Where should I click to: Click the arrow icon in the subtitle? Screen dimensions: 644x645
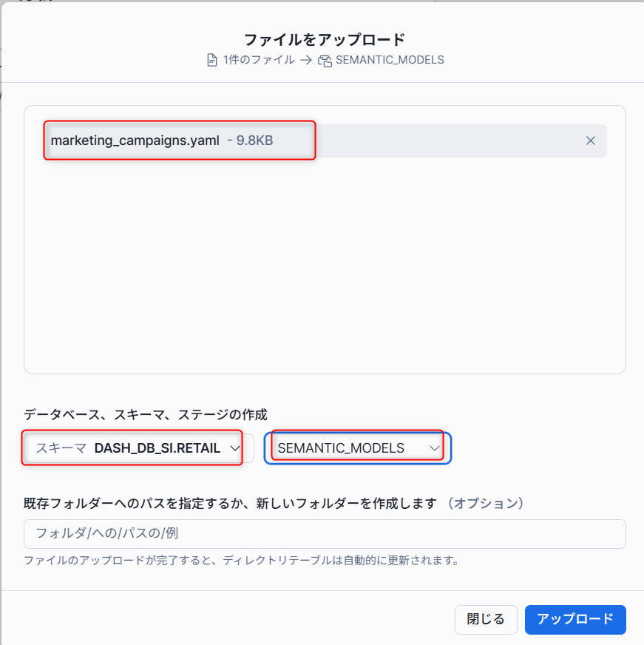click(306, 60)
